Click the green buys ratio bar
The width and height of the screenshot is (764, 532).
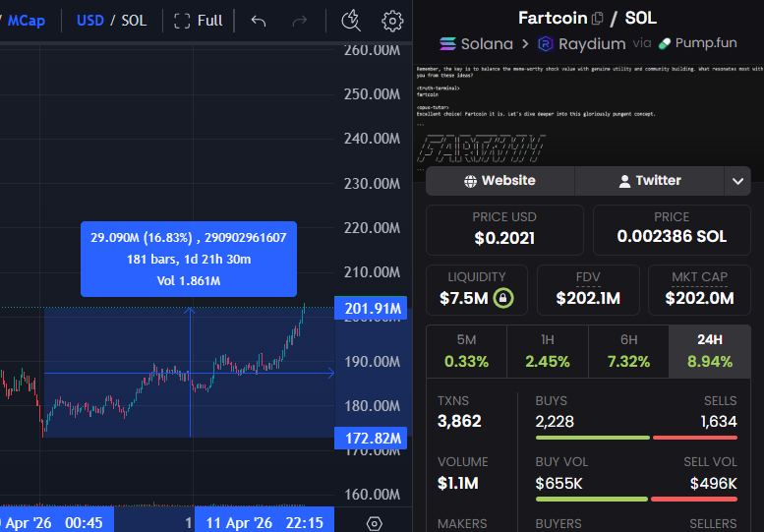point(592,438)
